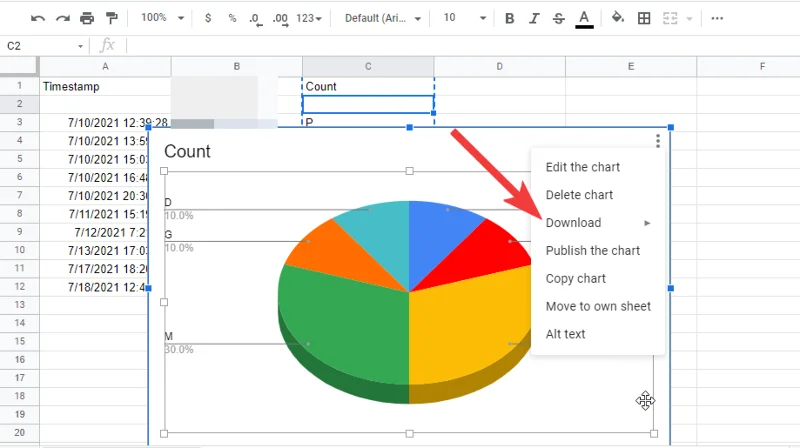Viewport: 800px width, 448px height.
Task: Toggle strikethrough formatting
Action: point(559,19)
